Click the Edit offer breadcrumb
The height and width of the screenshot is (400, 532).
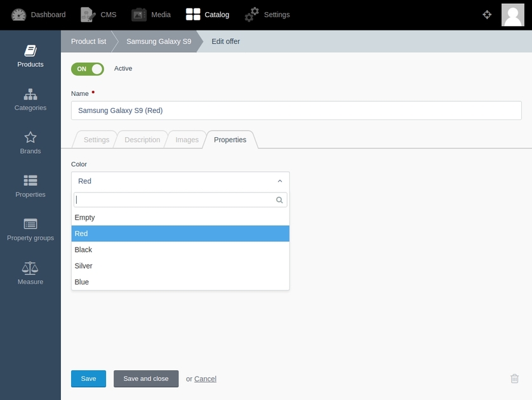225,41
